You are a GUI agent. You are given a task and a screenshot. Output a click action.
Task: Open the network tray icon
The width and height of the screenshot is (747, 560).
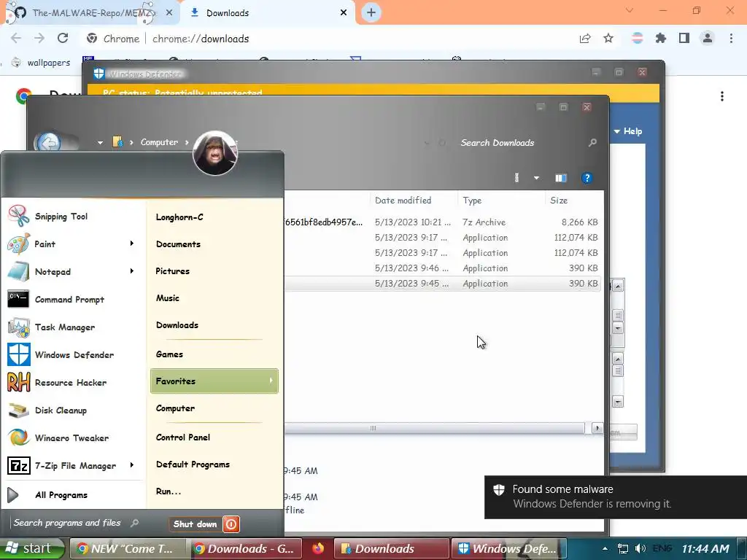tap(623, 548)
